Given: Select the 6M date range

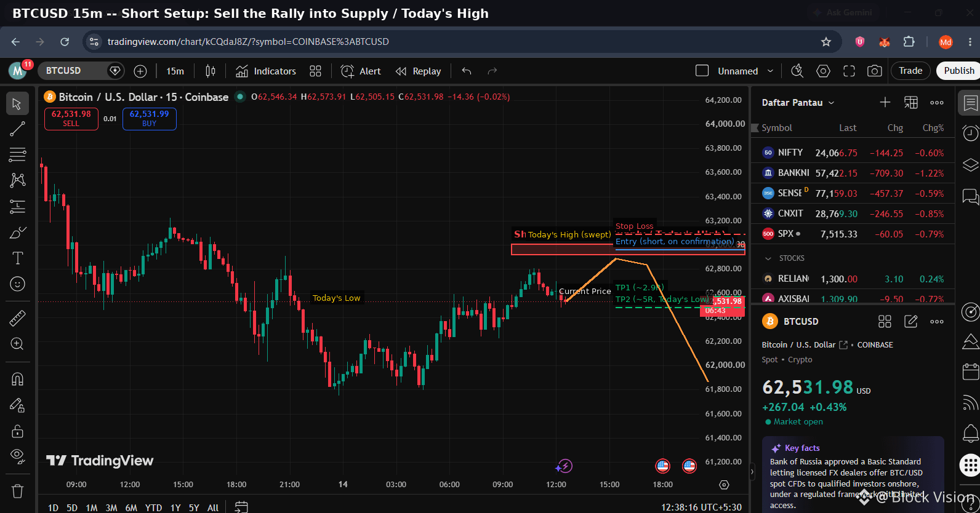Looking at the screenshot, I should point(131,507).
